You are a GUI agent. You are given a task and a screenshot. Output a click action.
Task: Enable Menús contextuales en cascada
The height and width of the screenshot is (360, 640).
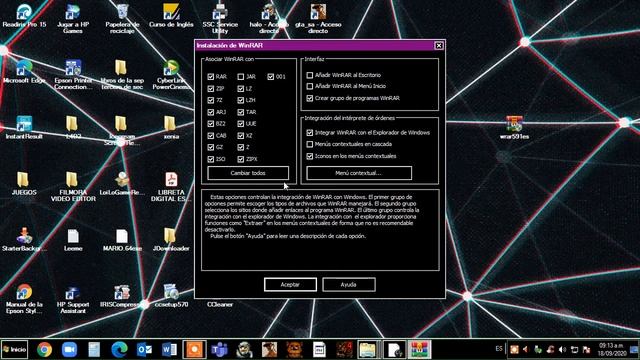310,144
